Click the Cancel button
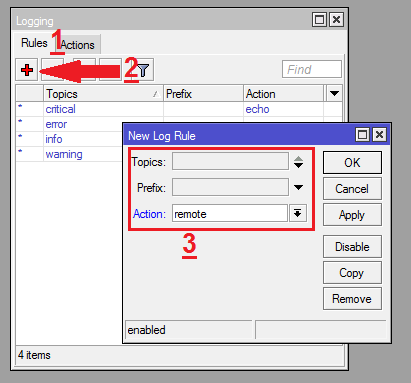The image size is (411, 383). 352,189
